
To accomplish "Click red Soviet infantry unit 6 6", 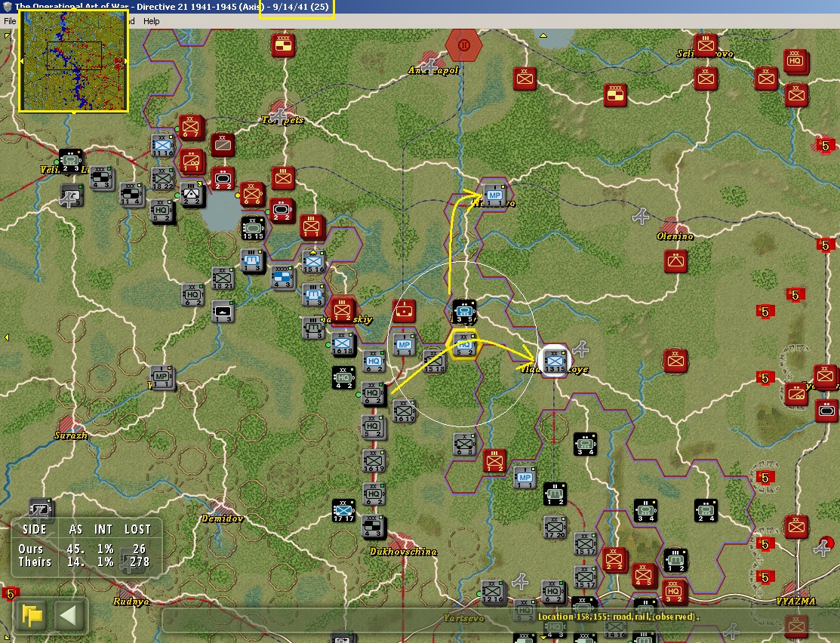I will click(252, 195).
